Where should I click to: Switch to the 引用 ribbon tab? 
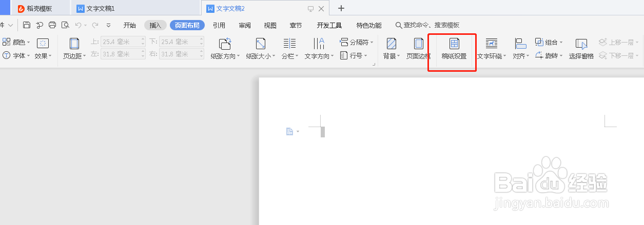(219, 25)
